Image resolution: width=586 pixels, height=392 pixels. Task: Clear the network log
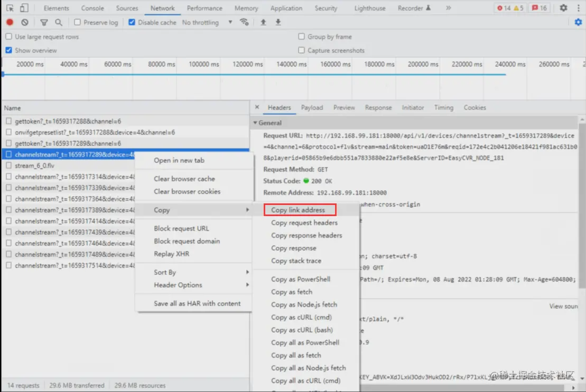tap(25, 22)
